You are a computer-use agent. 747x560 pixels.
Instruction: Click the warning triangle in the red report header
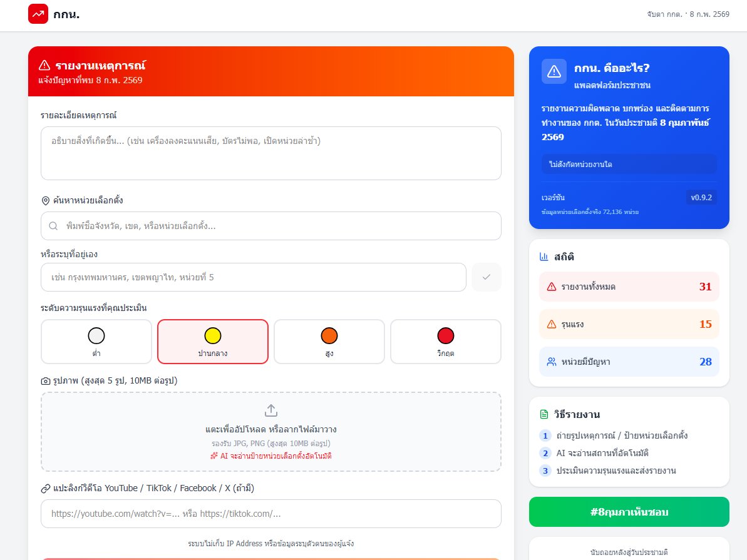click(x=44, y=65)
